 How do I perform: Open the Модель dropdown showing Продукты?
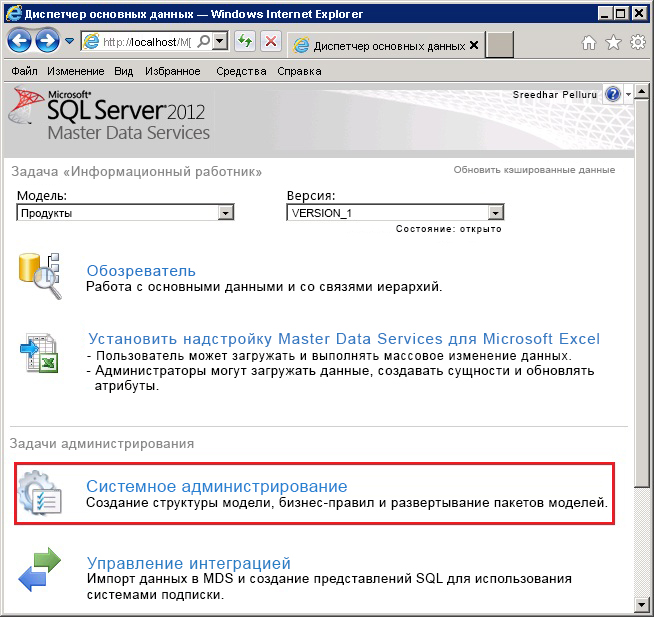click(x=125, y=213)
